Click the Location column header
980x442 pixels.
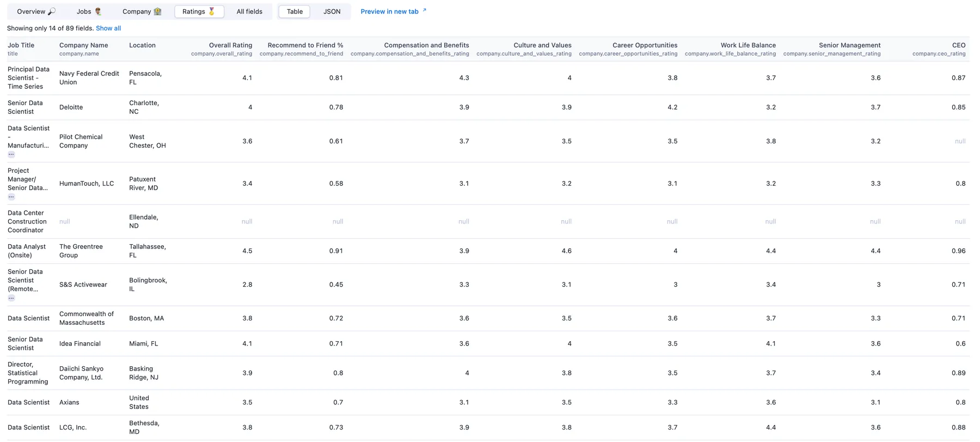click(x=142, y=45)
